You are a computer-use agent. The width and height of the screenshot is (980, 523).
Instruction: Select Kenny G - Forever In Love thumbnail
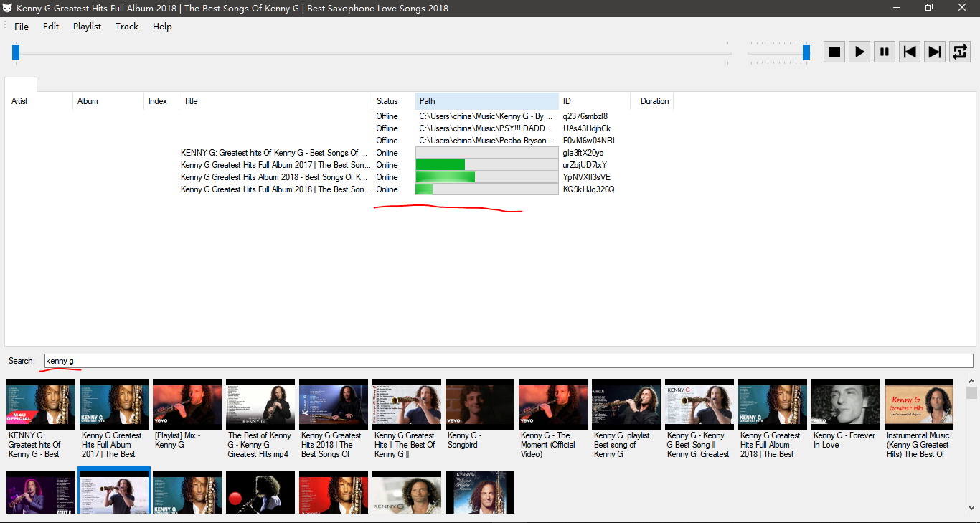point(846,404)
